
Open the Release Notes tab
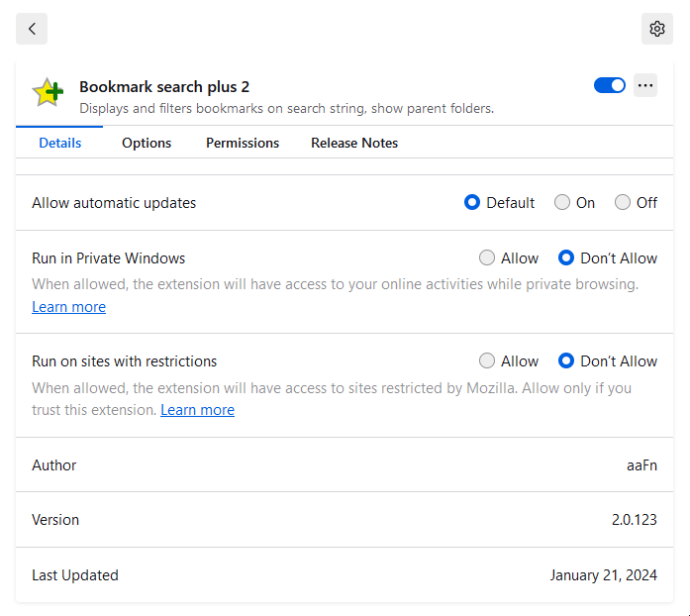pos(354,143)
